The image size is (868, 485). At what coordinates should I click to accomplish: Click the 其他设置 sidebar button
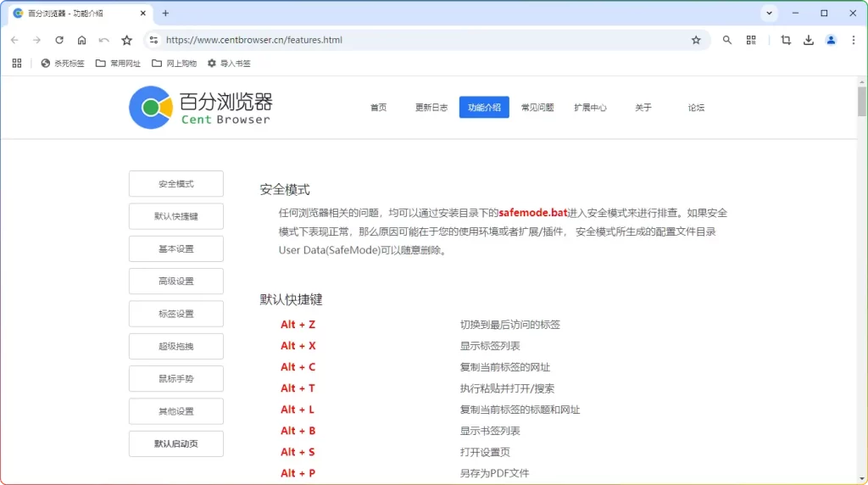(x=176, y=411)
